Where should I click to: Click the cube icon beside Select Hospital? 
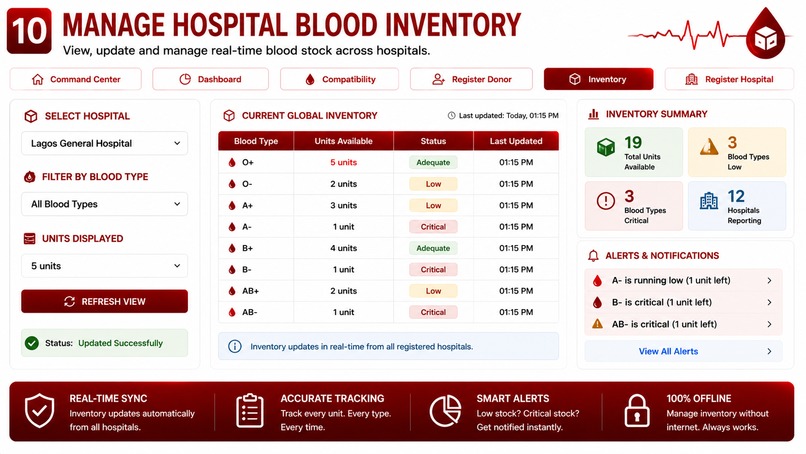[31, 116]
